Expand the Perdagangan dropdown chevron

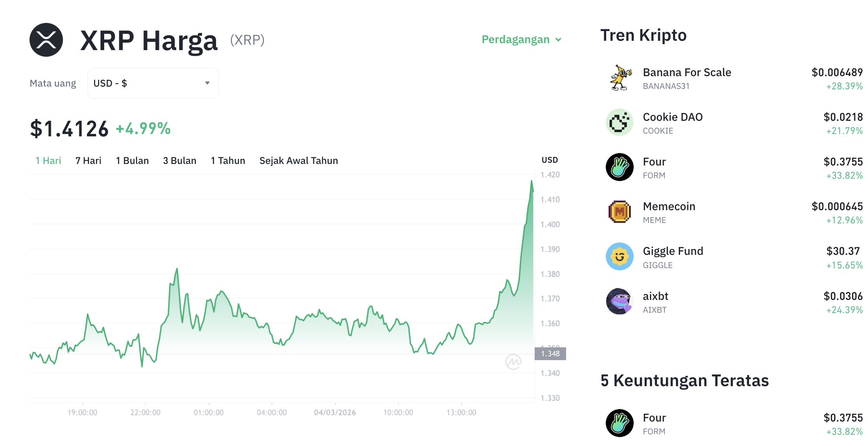point(559,40)
